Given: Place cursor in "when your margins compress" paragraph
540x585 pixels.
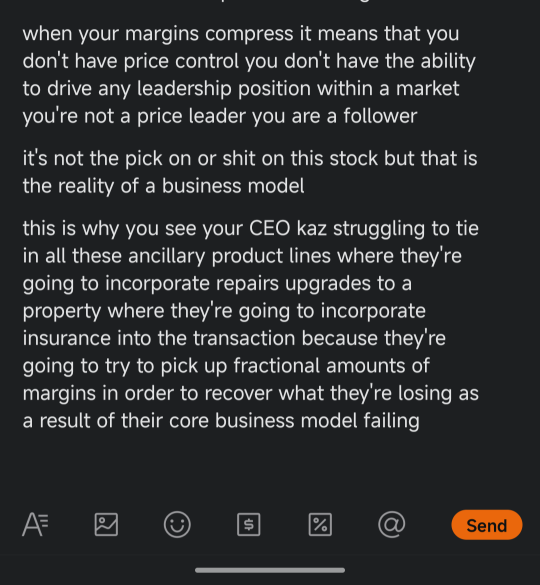Looking at the screenshot, I should point(249,75).
